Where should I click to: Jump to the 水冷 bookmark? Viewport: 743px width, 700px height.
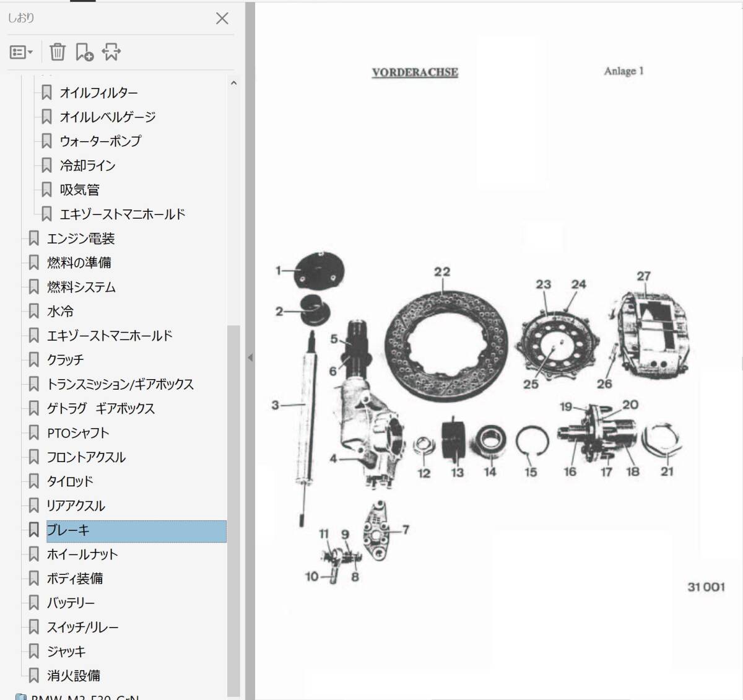tap(60, 311)
